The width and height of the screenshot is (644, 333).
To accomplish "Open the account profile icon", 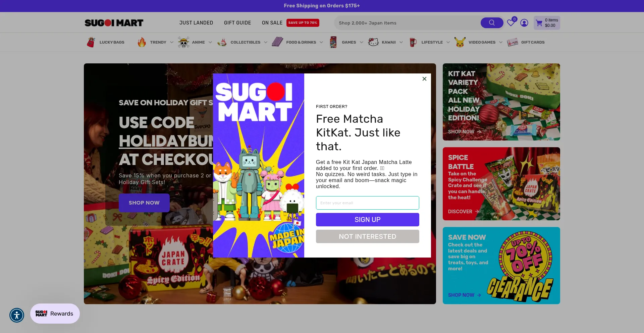I will (524, 23).
